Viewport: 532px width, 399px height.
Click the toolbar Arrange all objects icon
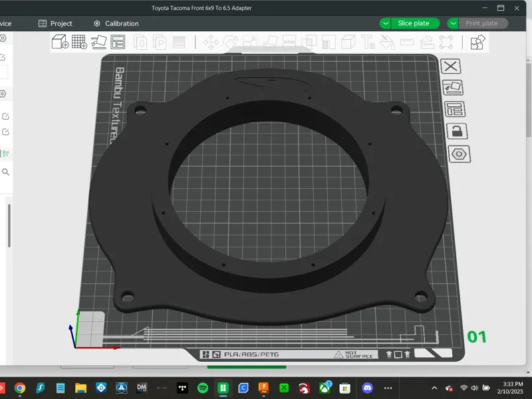pos(118,42)
